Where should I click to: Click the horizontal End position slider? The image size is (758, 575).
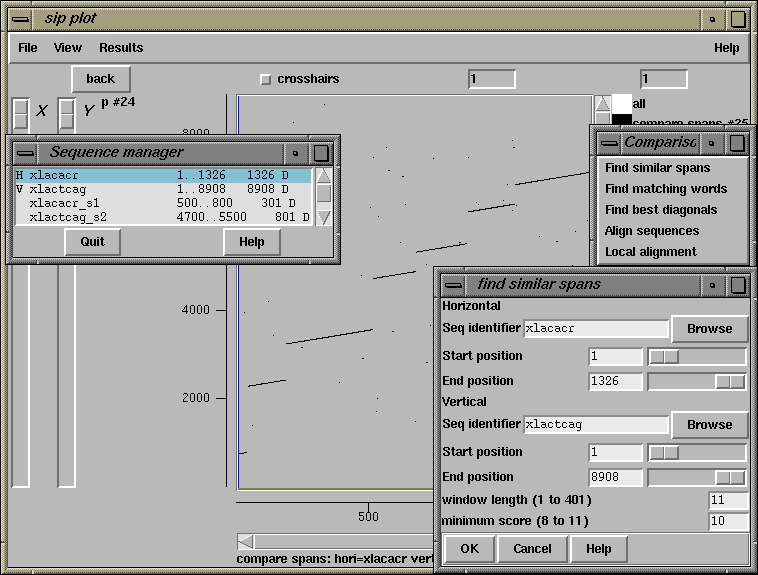click(697, 382)
